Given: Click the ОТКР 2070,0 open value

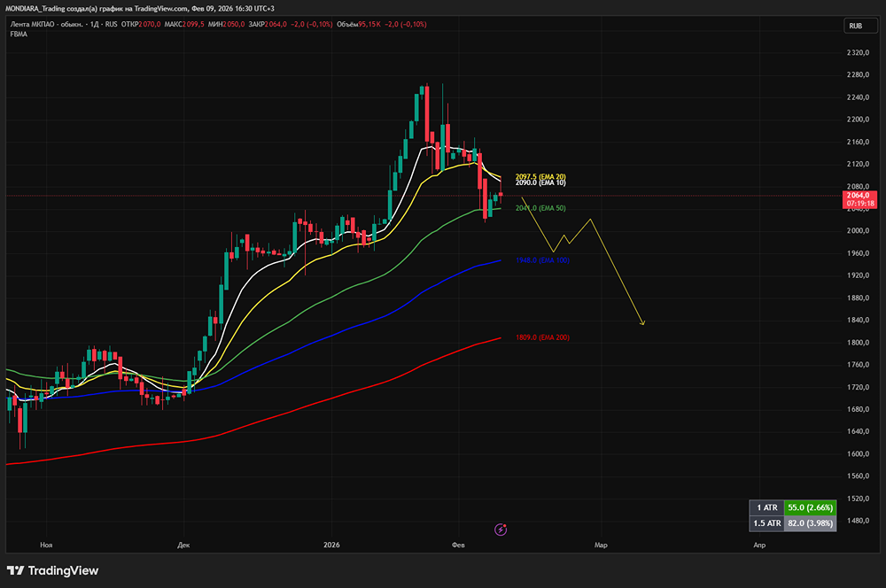Looking at the screenshot, I should coord(141,24).
